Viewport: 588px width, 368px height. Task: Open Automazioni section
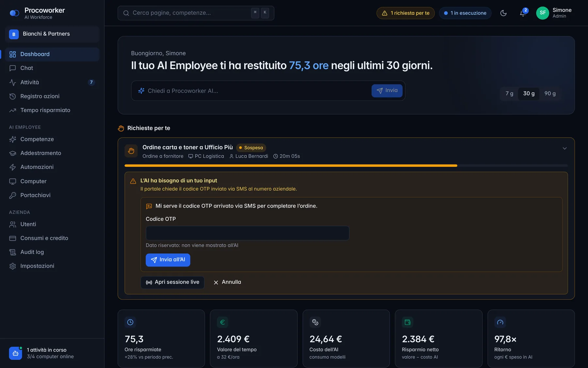click(x=52, y=167)
